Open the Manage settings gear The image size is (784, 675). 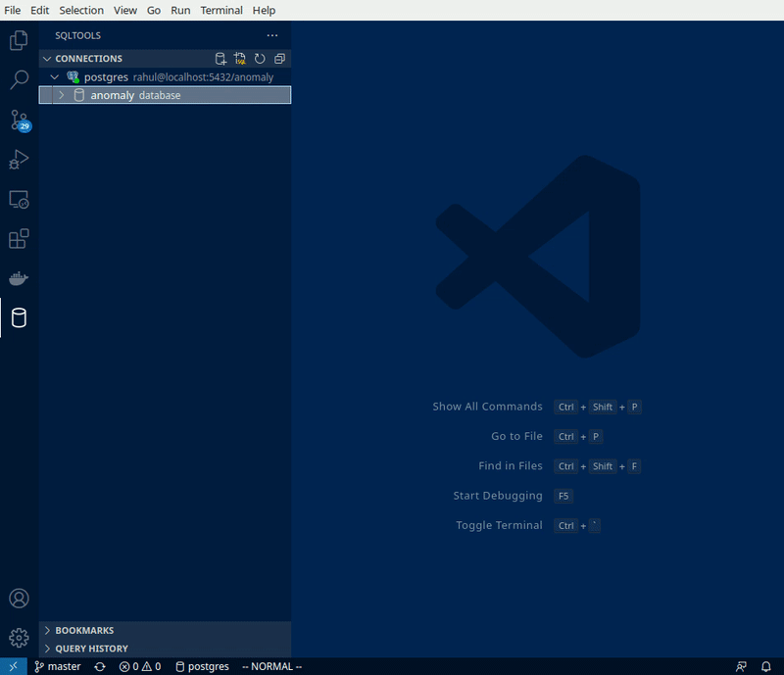pos(19,638)
